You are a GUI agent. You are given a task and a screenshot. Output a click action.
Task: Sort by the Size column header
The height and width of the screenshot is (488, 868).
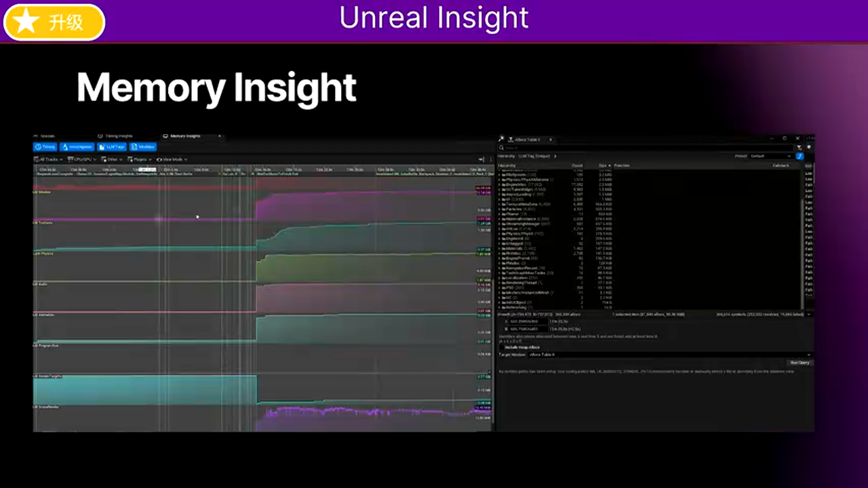[603, 165]
